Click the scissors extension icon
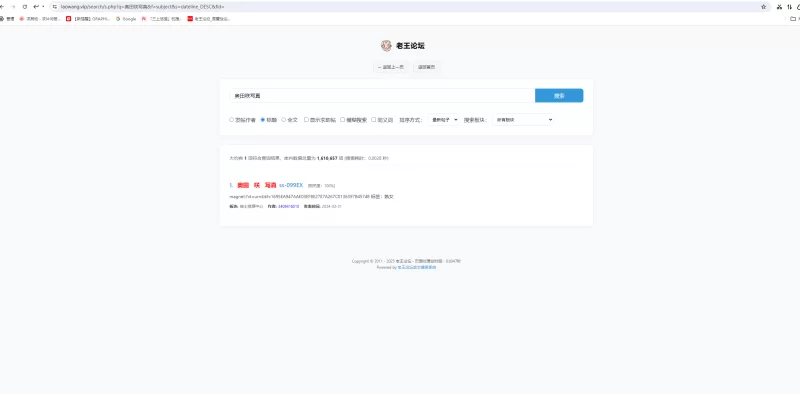The height and width of the screenshot is (394, 800). tap(779, 7)
